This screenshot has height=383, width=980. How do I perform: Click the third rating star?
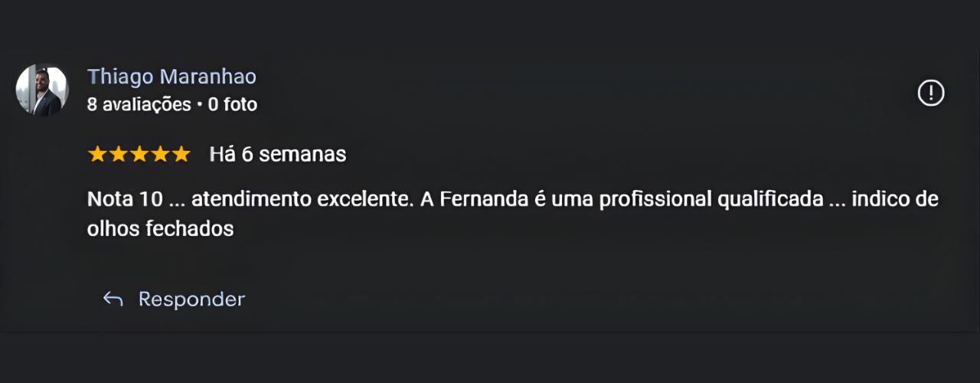point(139,155)
